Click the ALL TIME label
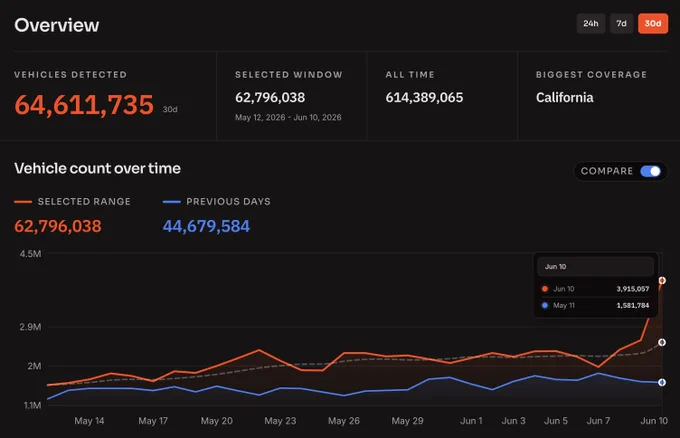Screen dimensions: 680x438 [410, 75]
